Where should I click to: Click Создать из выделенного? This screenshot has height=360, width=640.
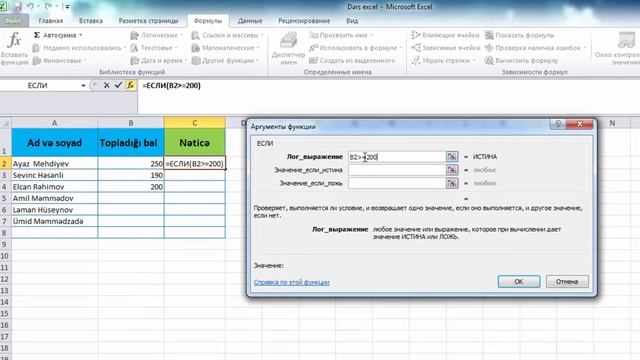click(x=352, y=60)
